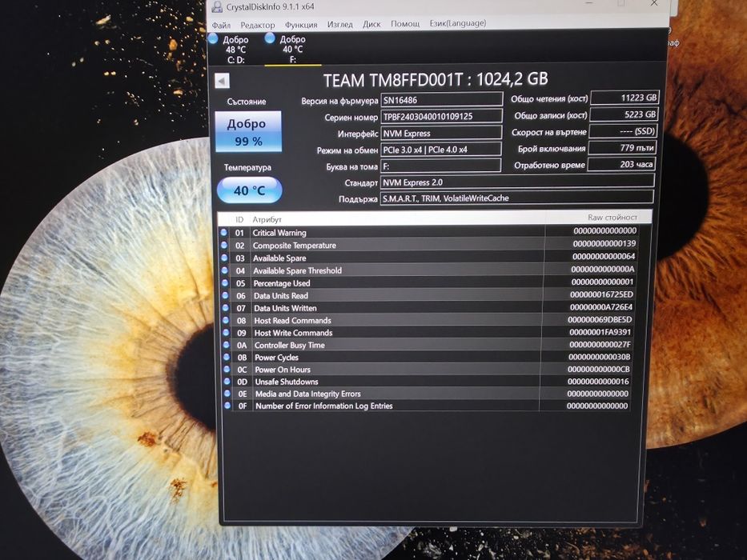747x560 pixels.
Task: Select the Host Read Commands row
Action: (429, 320)
